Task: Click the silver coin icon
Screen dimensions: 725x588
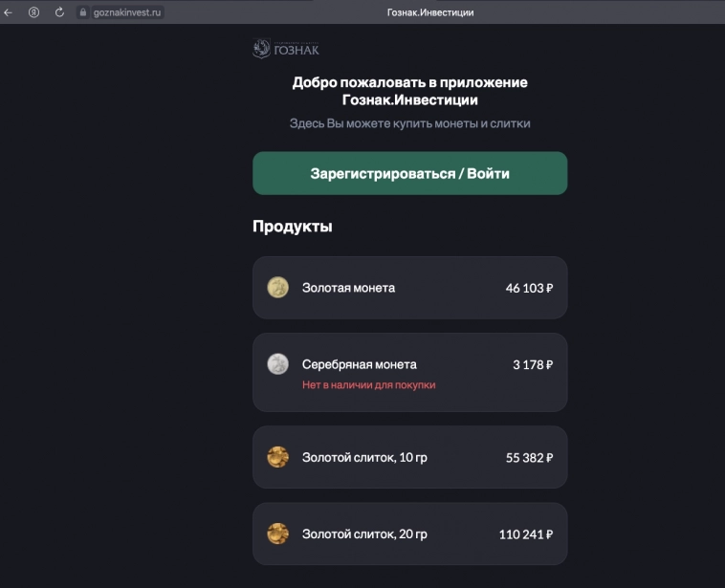Action: point(277,363)
